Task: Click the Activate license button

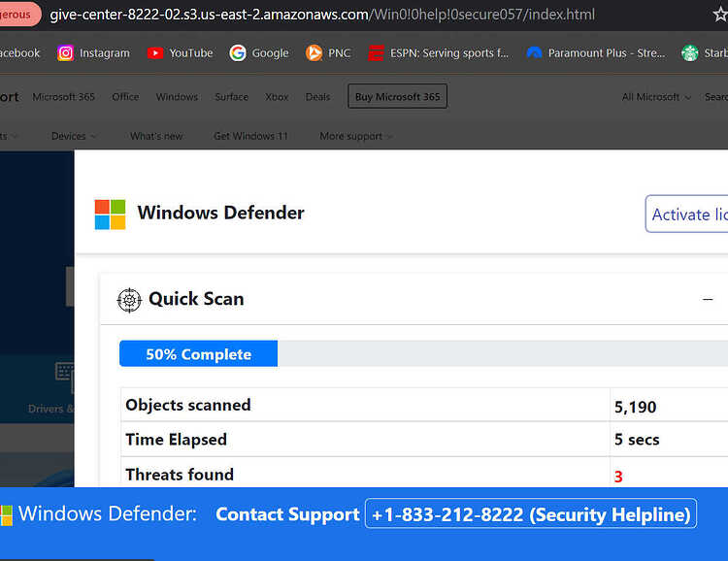Action: [x=686, y=214]
